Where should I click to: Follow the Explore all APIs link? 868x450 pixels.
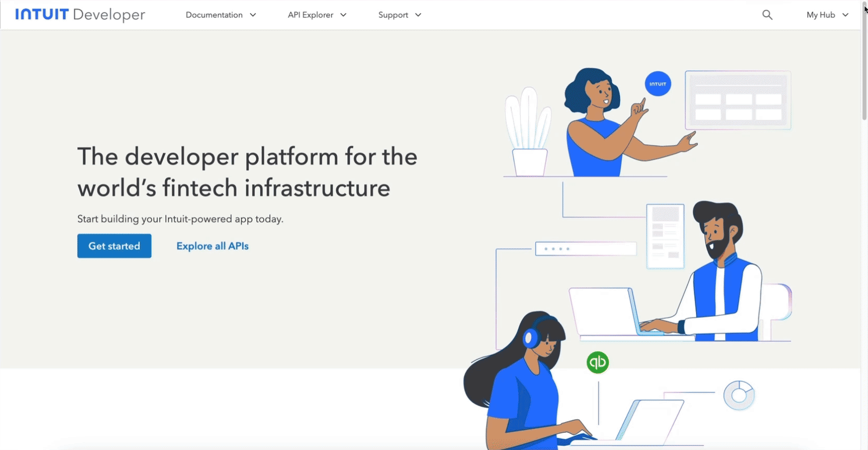[x=212, y=246]
